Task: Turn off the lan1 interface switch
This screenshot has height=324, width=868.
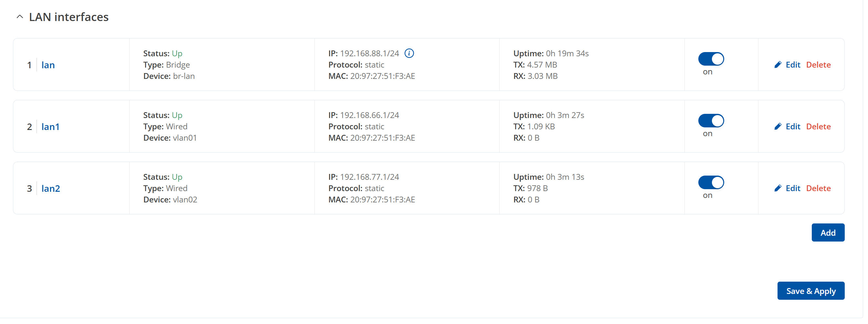Action: [x=711, y=121]
